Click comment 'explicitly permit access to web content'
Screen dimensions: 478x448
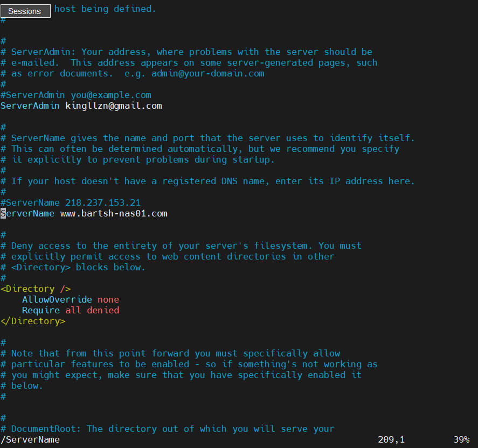pyautogui.click(x=168, y=257)
